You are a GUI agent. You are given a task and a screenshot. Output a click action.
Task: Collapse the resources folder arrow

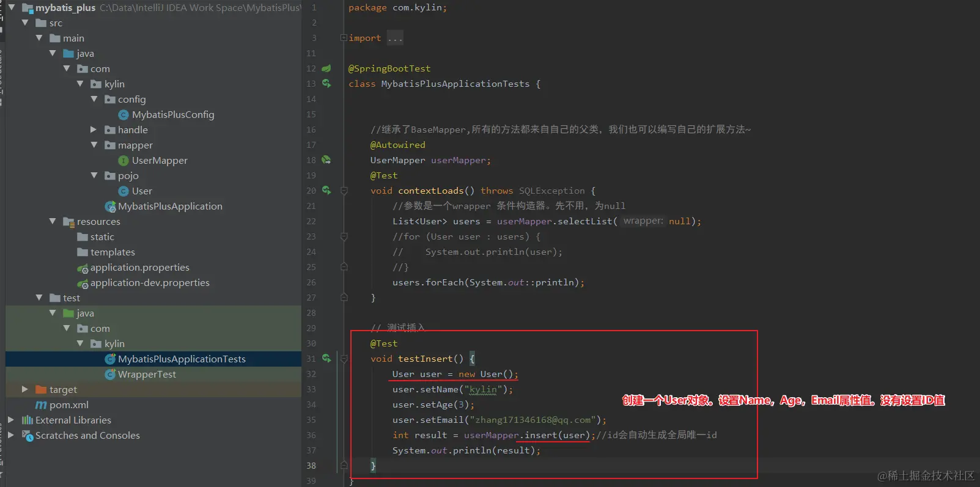coord(53,221)
